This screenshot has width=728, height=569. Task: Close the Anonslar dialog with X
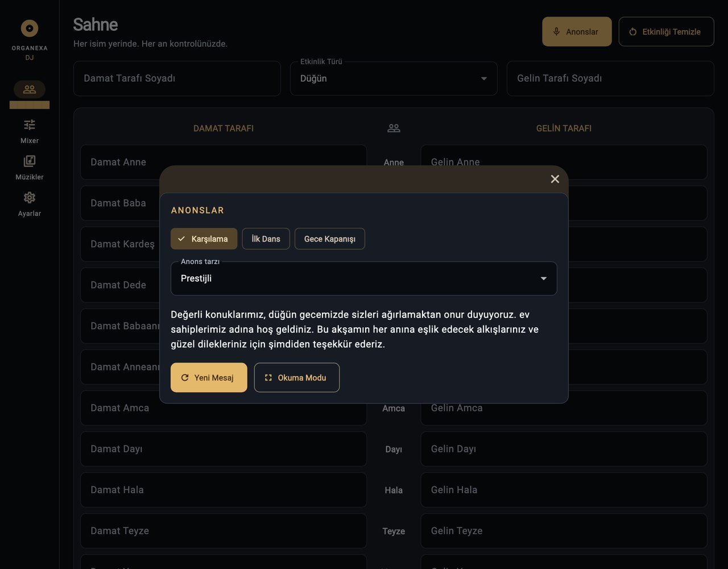coord(555,179)
